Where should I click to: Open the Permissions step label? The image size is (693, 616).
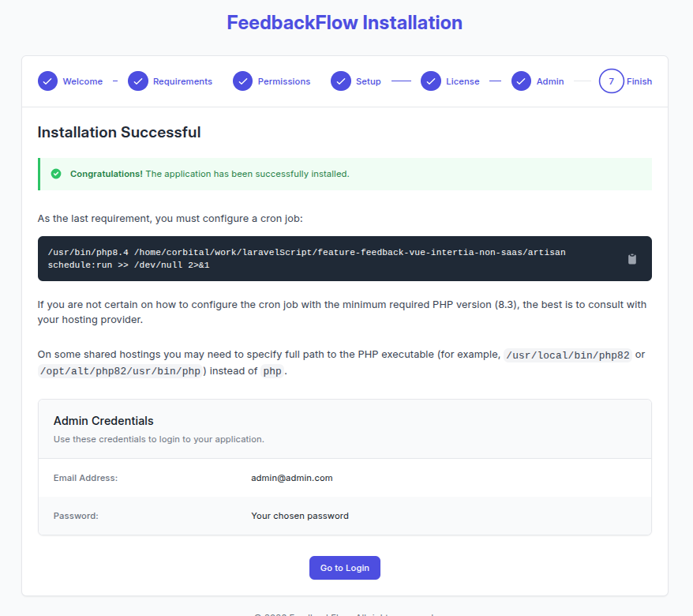[x=284, y=81]
